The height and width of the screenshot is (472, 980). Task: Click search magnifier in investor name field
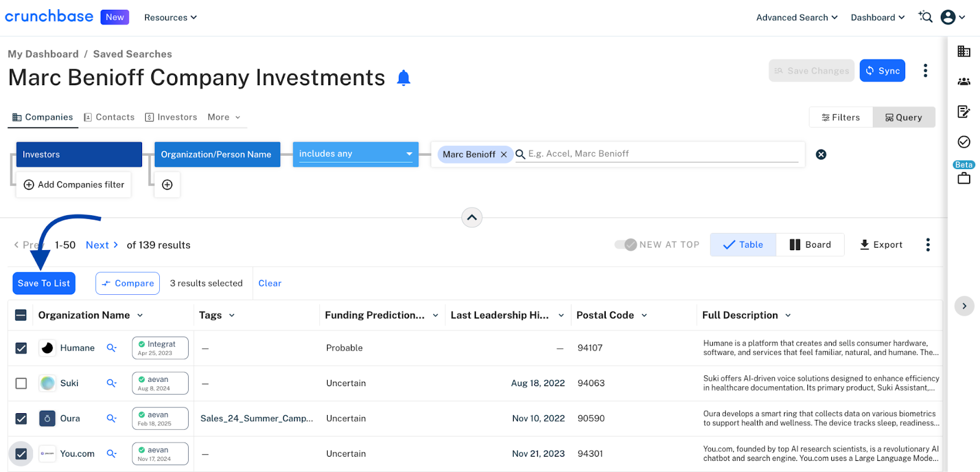(x=520, y=154)
